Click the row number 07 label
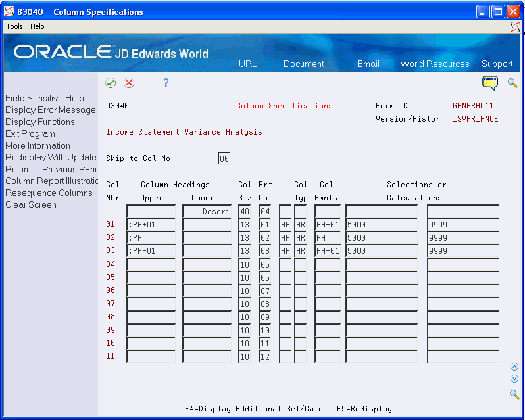 point(111,303)
